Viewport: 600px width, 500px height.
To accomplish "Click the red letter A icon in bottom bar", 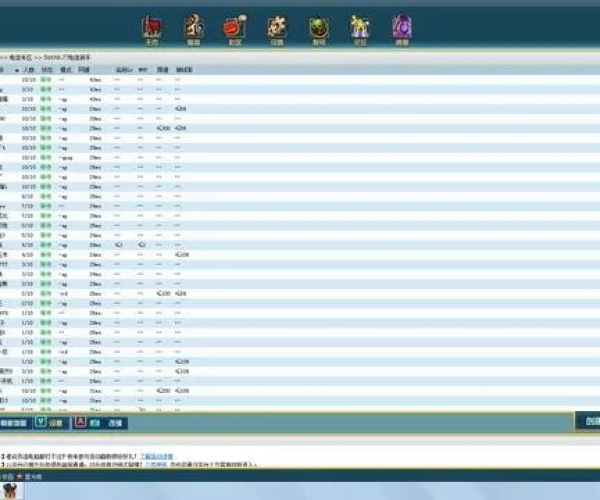I will click(x=80, y=423).
